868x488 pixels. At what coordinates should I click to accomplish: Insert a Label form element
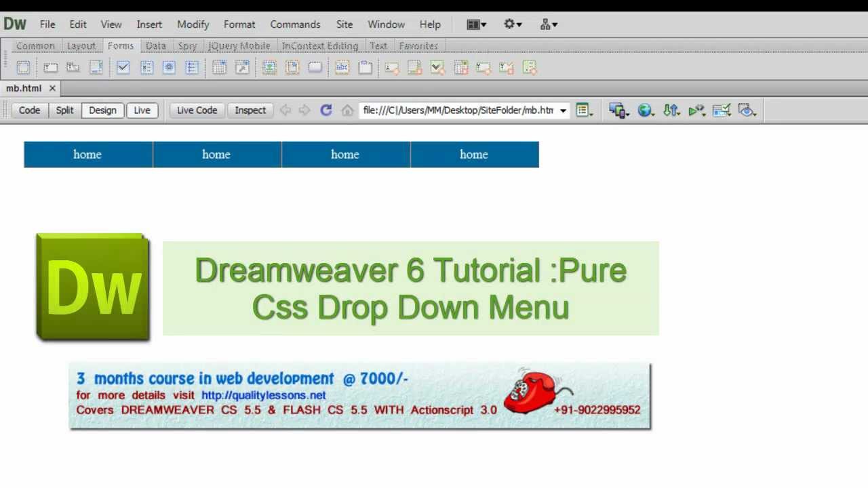pos(342,67)
